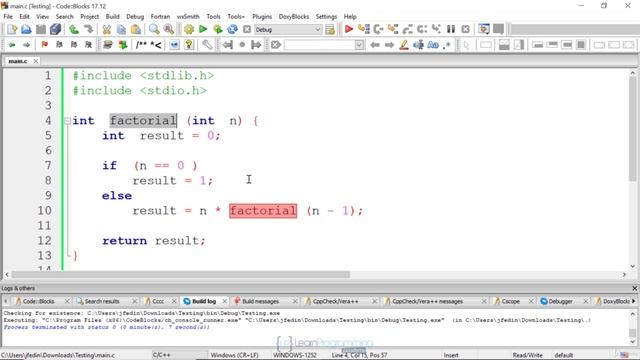The image size is (640, 360).
Task: Open debugging windows icon
Action: coord(484,29)
